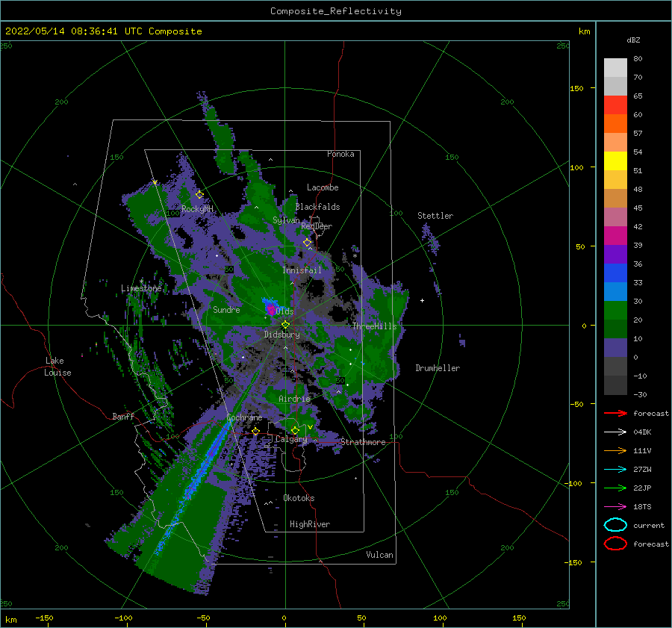
Task: Click the magenta reflectivity core beside Olds
Action: coord(271,308)
